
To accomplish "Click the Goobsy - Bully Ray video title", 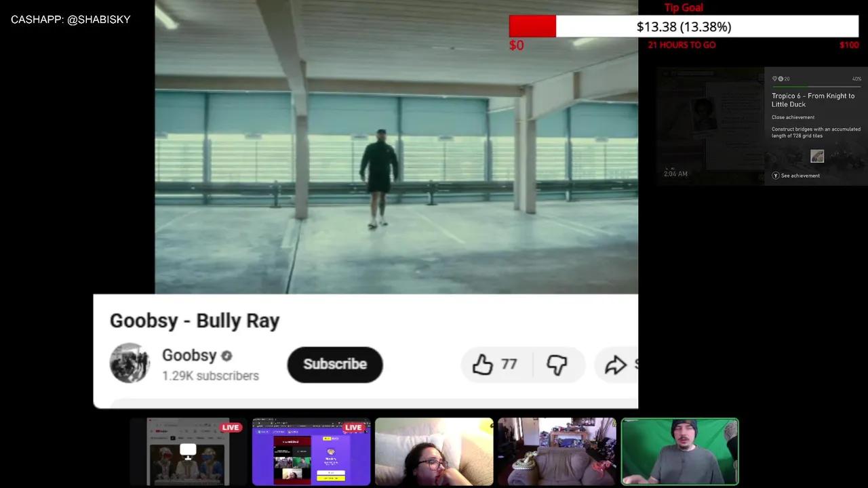I will (x=195, y=321).
